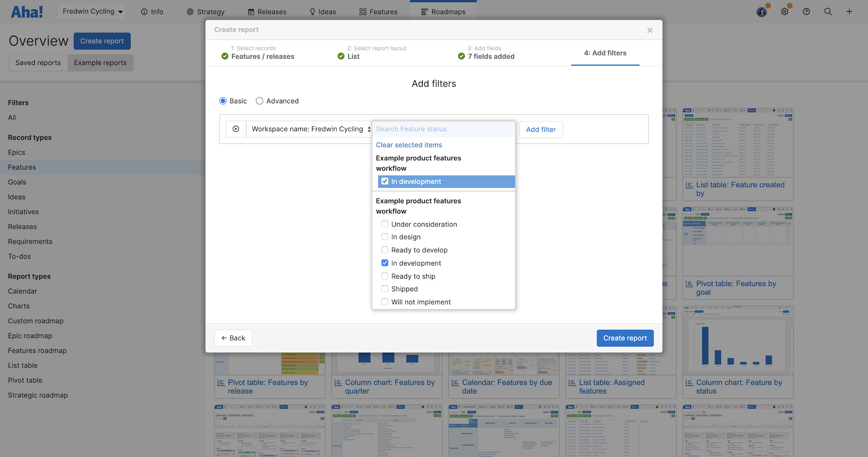The width and height of the screenshot is (868, 457).
Task: Select the Advanced filters radio button
Action: (x=260, y=101)
